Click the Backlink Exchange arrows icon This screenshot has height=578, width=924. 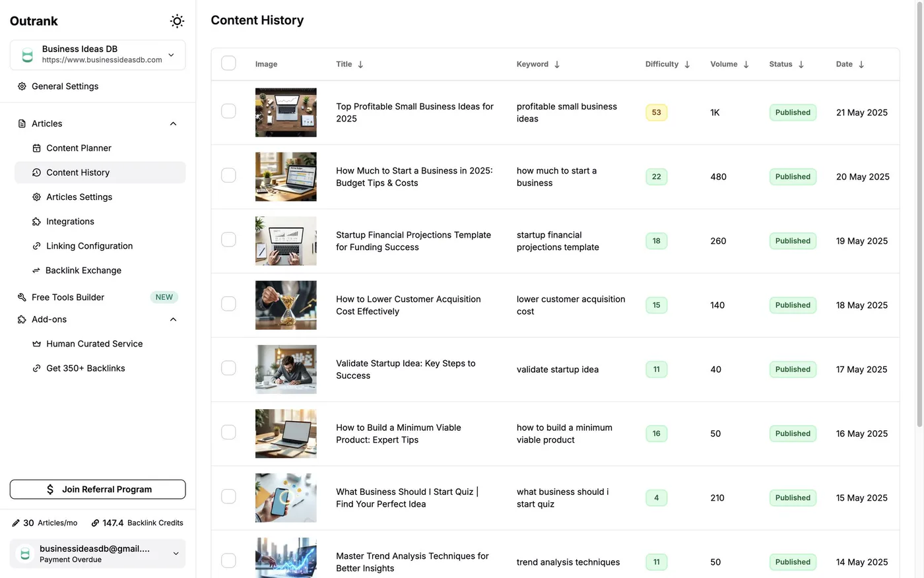(36, 271)
